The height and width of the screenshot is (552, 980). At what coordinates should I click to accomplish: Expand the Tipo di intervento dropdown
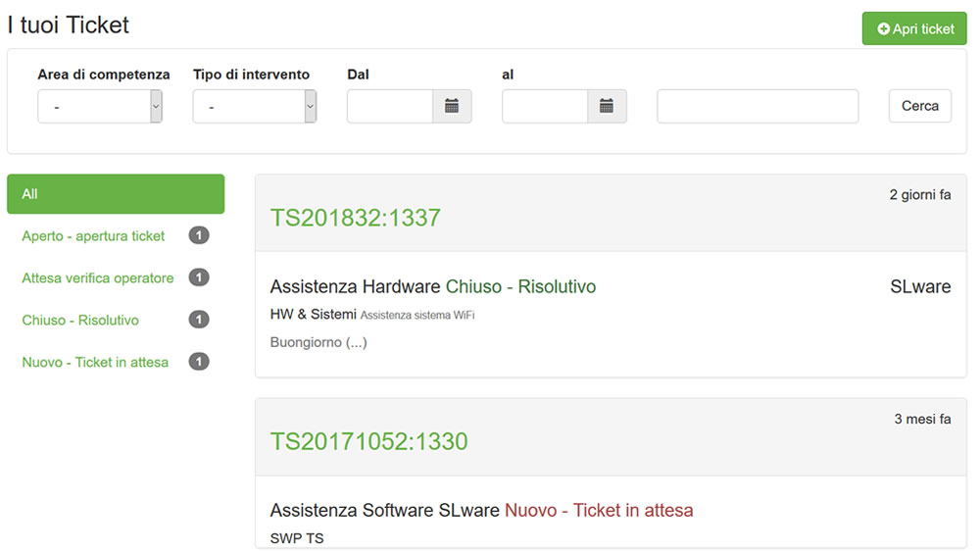255,106
